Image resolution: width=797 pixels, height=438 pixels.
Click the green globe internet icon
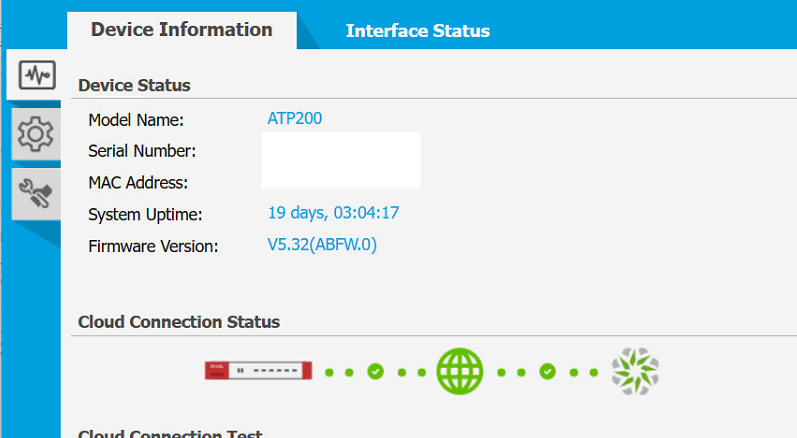tap(459, 371)
